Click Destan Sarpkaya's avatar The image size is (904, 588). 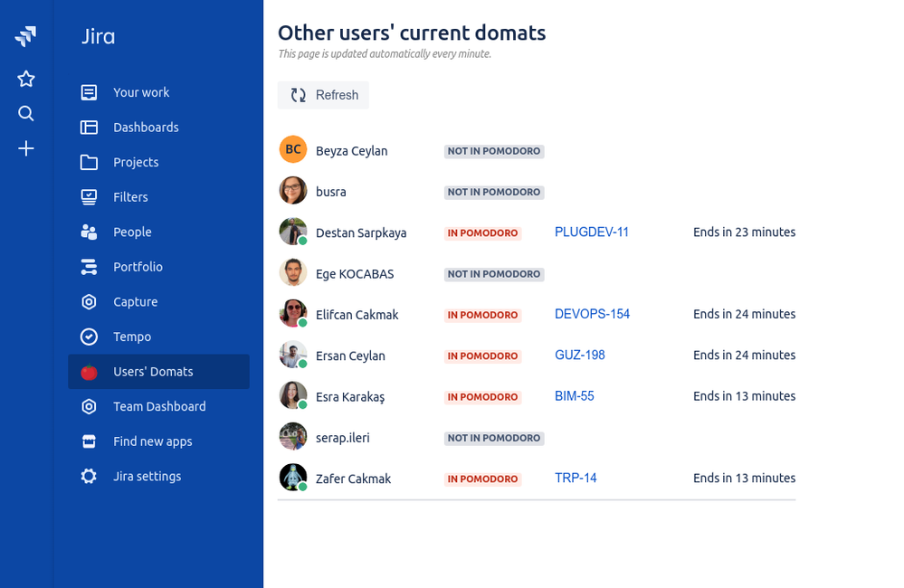coord(293,232)
